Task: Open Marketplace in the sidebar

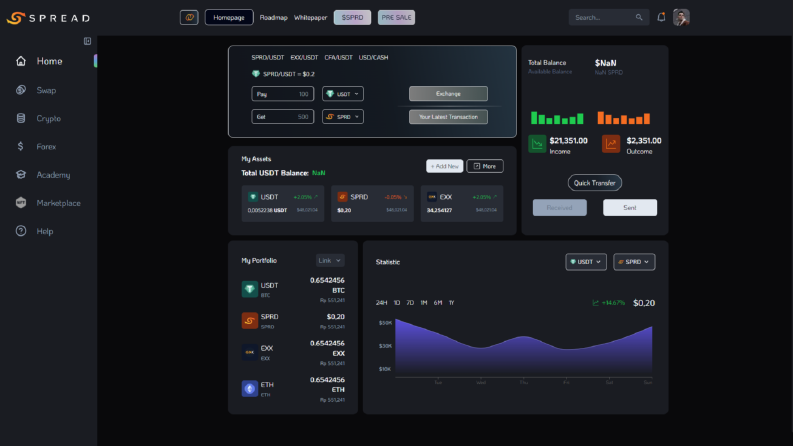Action: tap(58, 203)
